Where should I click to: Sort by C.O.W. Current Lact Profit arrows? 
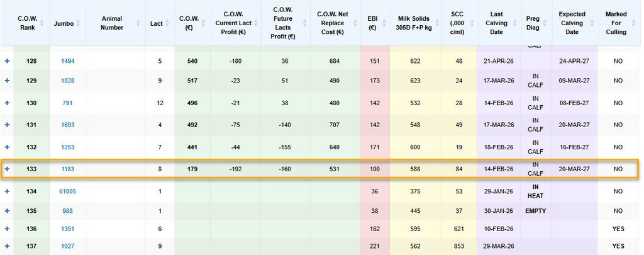pos(255,23)
